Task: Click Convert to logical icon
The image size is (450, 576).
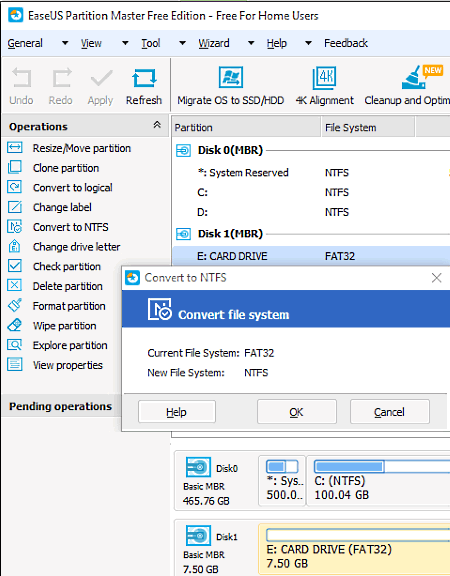Action: [15, 187]
